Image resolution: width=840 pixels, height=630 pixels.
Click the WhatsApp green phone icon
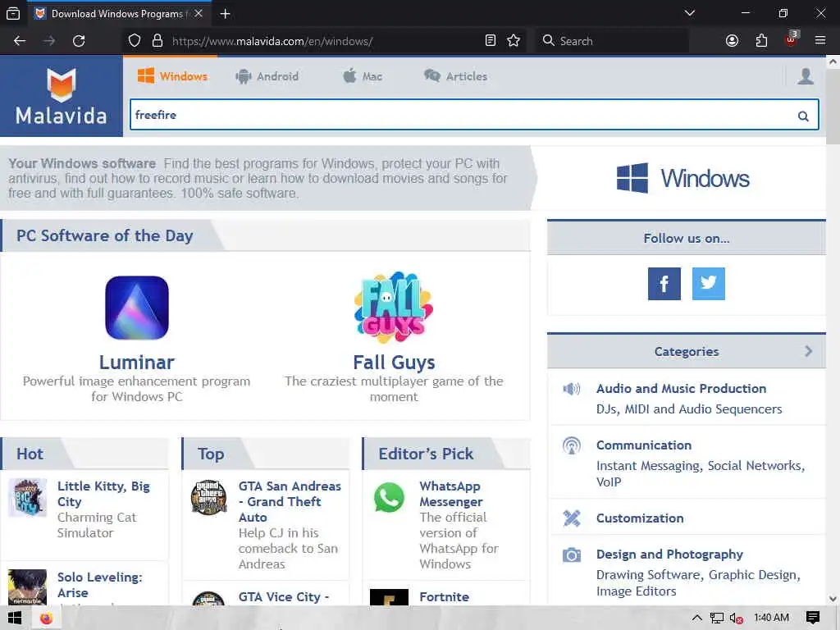(x=389, y=498)
